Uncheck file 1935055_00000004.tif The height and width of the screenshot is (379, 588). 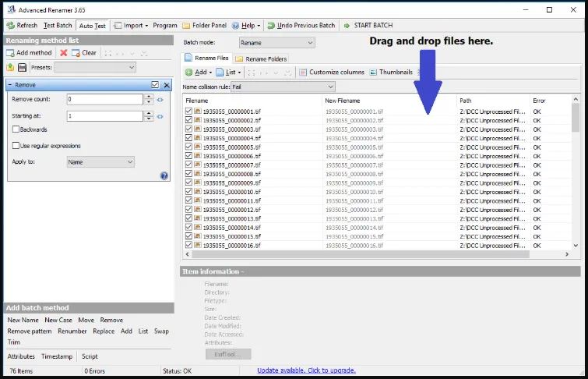coord(188,138)
